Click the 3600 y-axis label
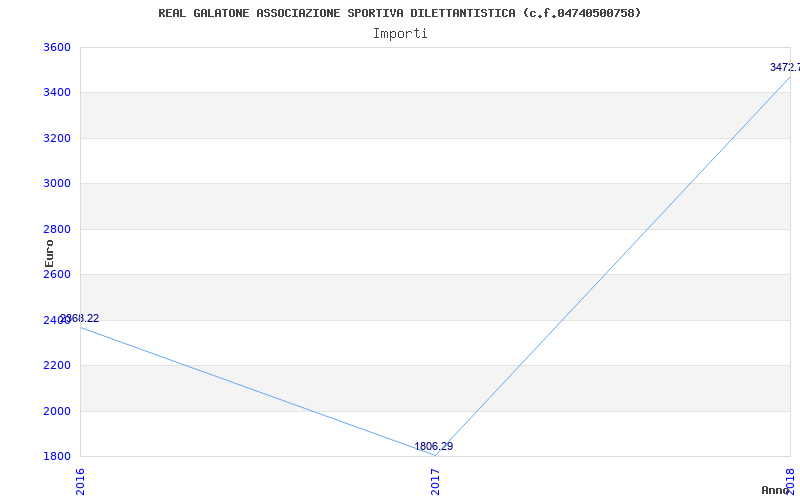The height and width of the screenshot is (500, 800). click(x=56, y=47)
